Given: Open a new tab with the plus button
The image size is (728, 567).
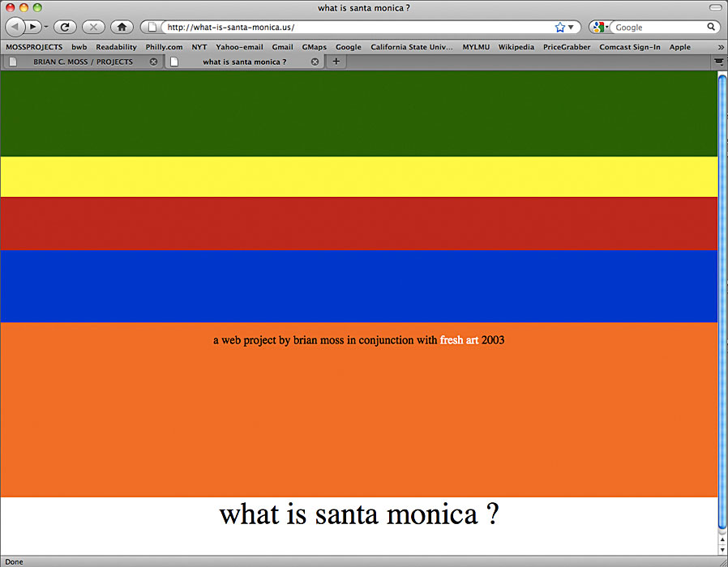Looking at the screenshot, I should point(336,62).
